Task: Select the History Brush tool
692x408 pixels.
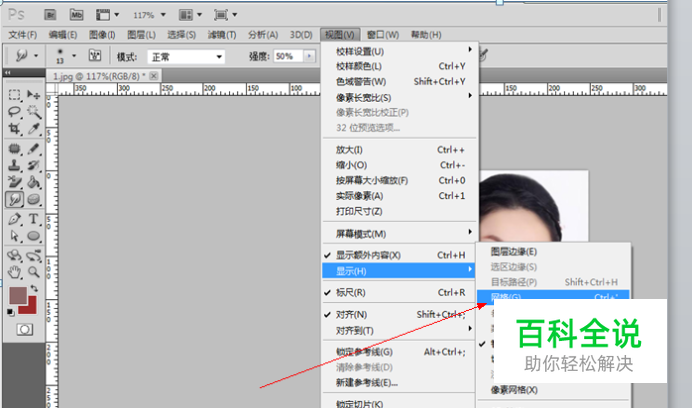Action: [x=34, y=166]
